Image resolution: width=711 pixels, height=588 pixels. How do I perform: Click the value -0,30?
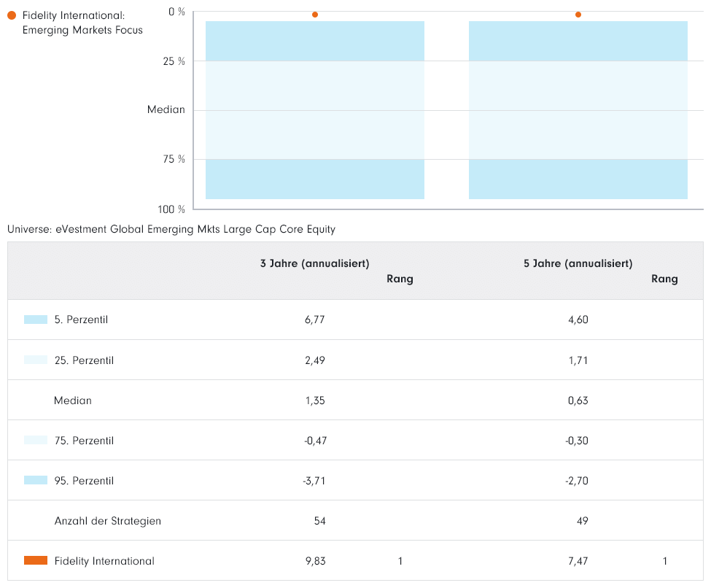tap(577, 441)
